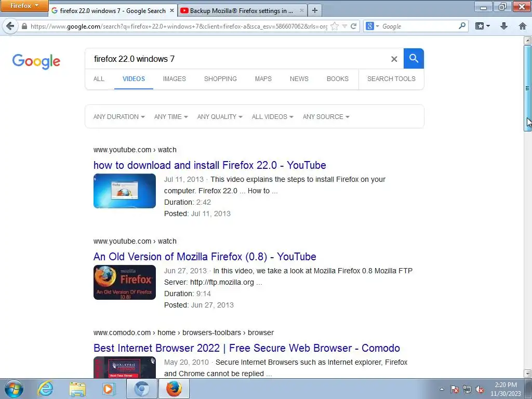Open the Downloads arrow icon
The image size is (532, 399).
coord(504,26)
